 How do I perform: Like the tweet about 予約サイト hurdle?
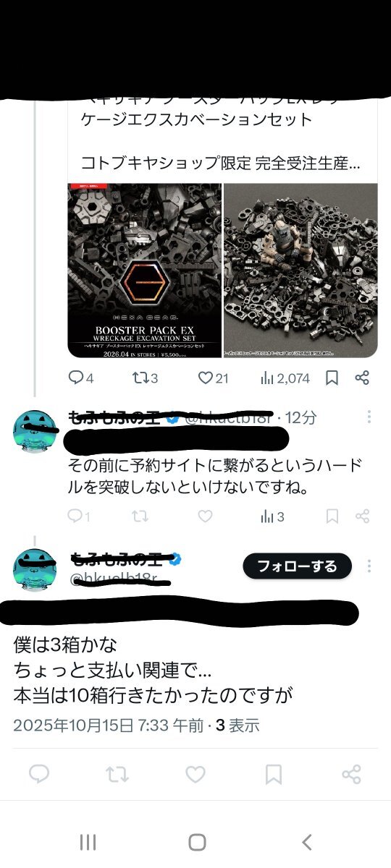coord(206,516)
